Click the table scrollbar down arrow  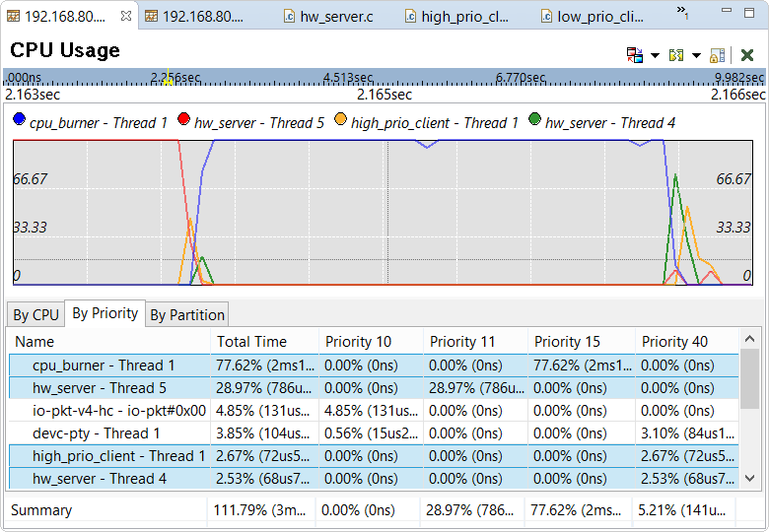pyautogui.click(x=750, y=478)
